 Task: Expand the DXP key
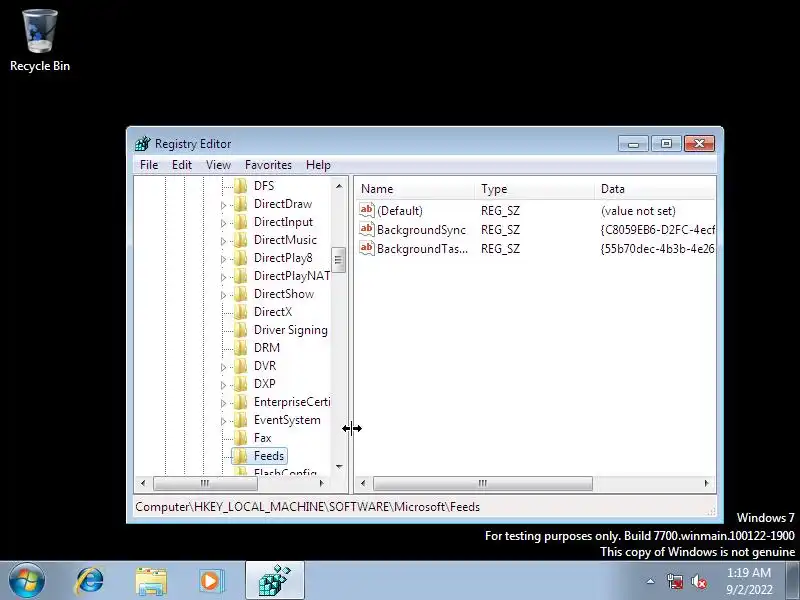pyautogui.click(x=223, y=385)
